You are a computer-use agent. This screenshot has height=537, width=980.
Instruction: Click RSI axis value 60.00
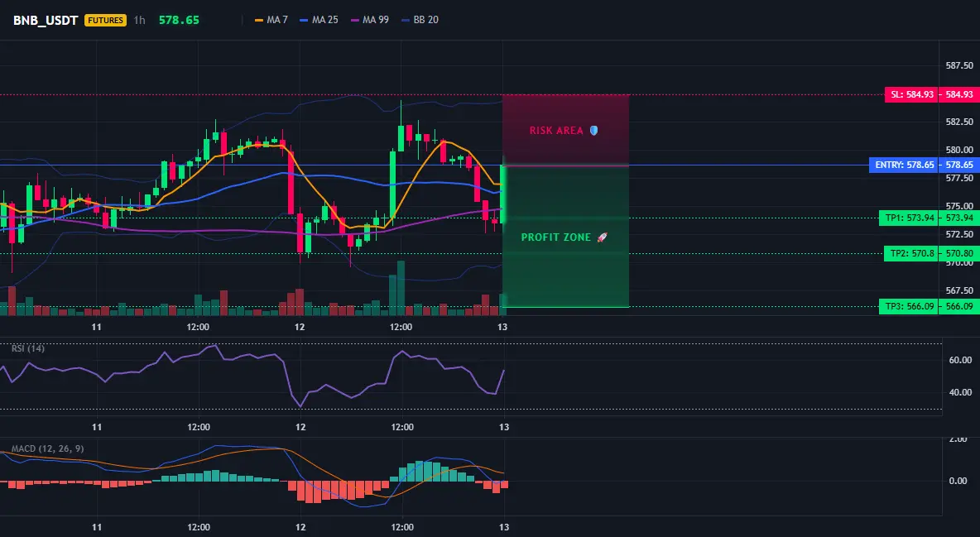coord(961,360)
